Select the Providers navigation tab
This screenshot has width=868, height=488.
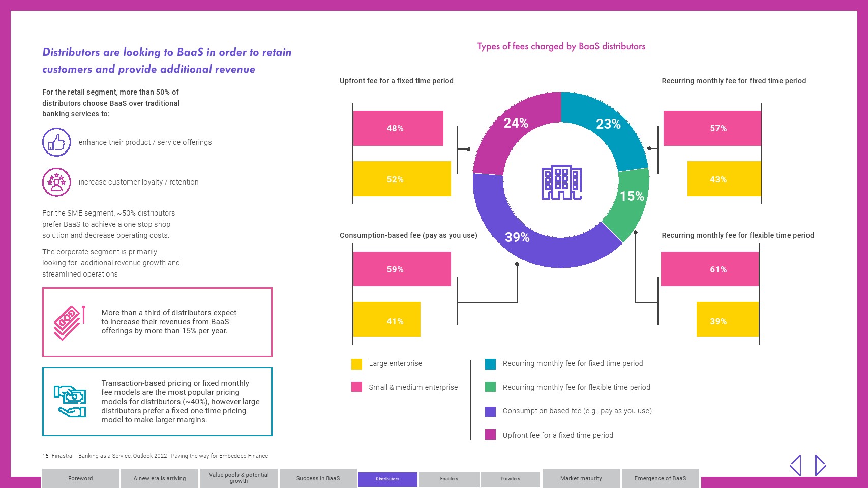click(511, 479)
